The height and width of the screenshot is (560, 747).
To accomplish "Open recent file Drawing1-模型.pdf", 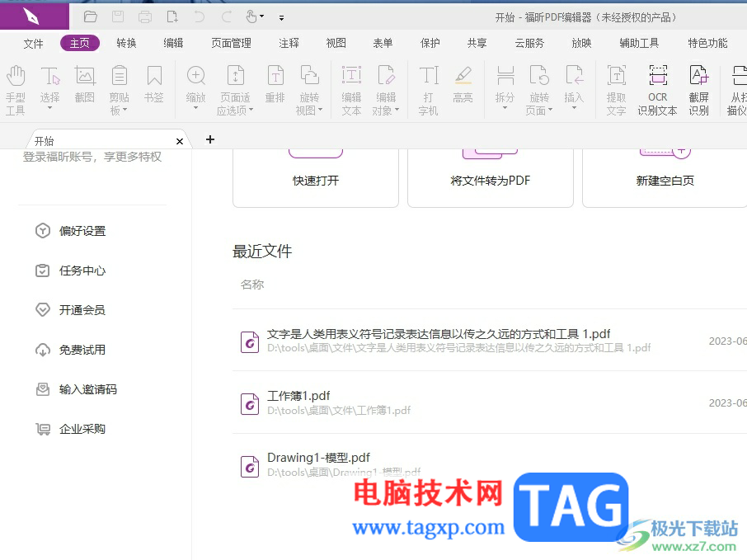I will [x=490, y=464].
